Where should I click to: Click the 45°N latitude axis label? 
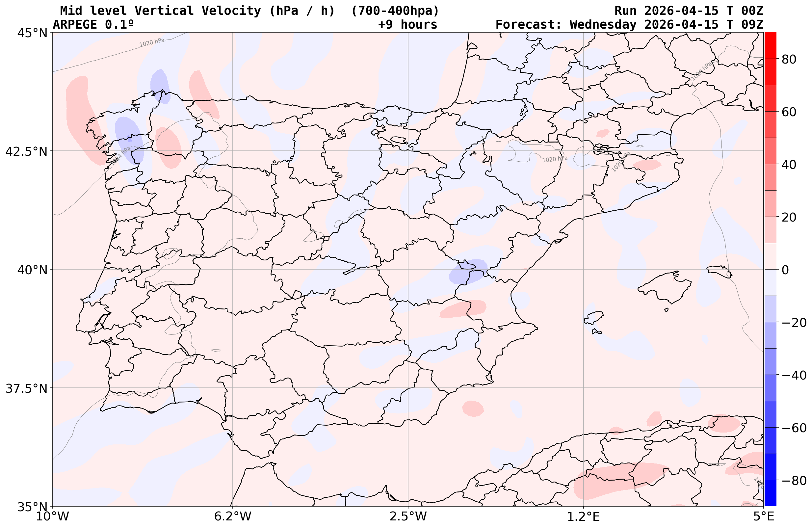32,33
